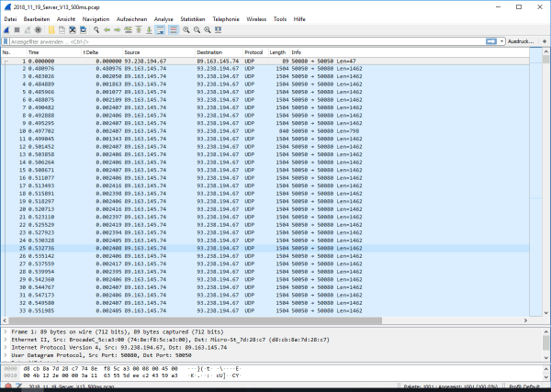Toggle packet colorization button
Viewport: 551px width, 392px height.
click(x=173, y=29)
